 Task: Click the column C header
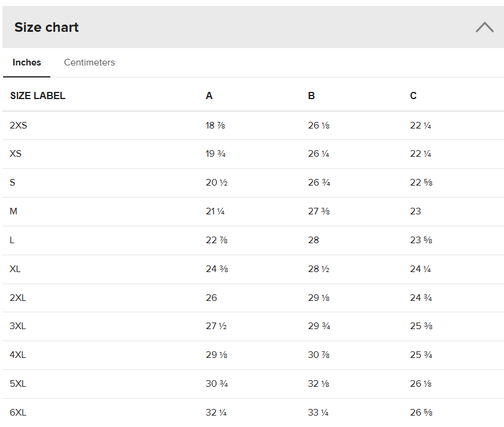pyautogui.click(x=413, y=96)
